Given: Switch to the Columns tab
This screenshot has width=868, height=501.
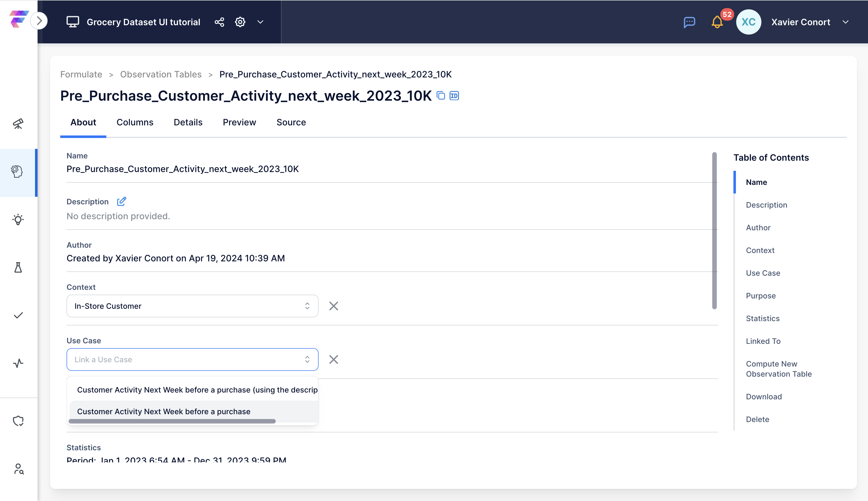Looking at the screenshot, I should click(x=135, y=122).
